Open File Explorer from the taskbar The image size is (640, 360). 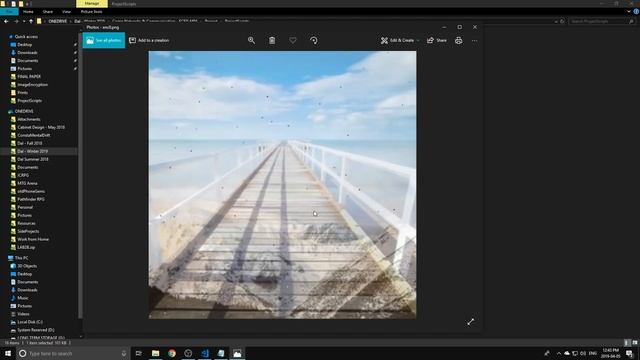(156, 353)
